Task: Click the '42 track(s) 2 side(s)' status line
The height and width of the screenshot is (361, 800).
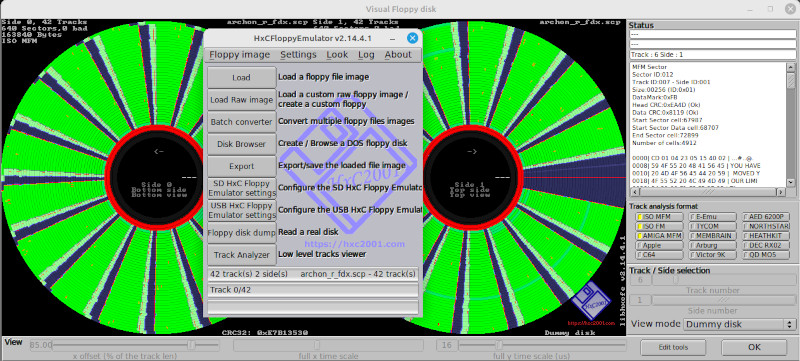Action: tap(313, 274)
